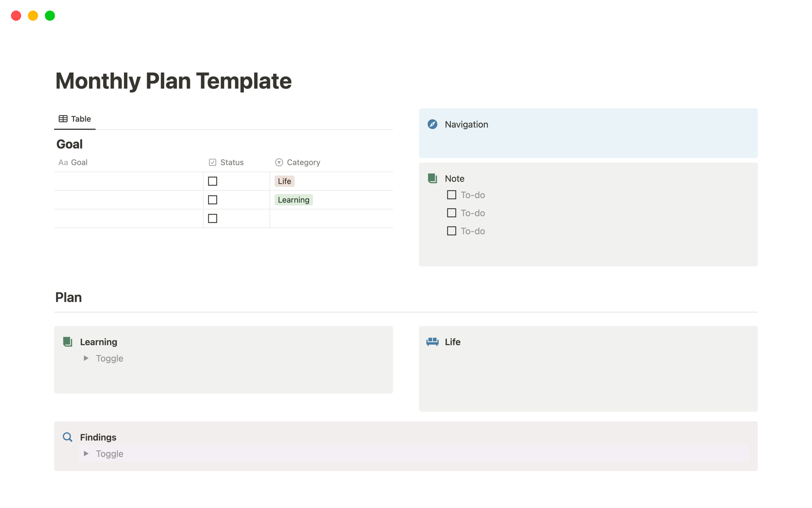The image size is (812, 508).
Task: Click the table grid icon beside Table
Action: point(63,119)
